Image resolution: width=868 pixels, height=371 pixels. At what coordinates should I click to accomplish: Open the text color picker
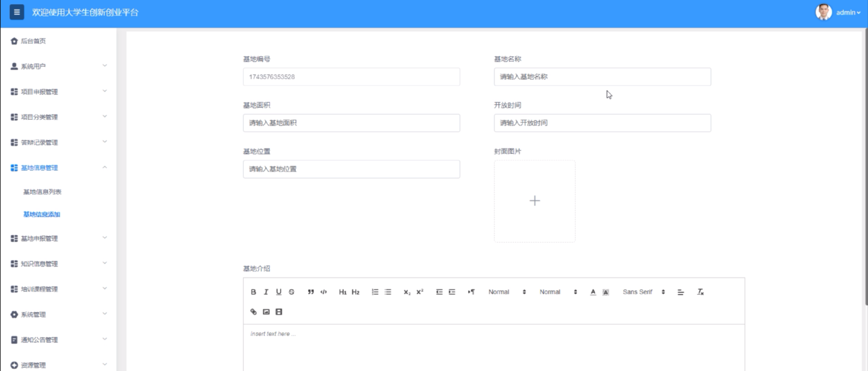(593, 292)
